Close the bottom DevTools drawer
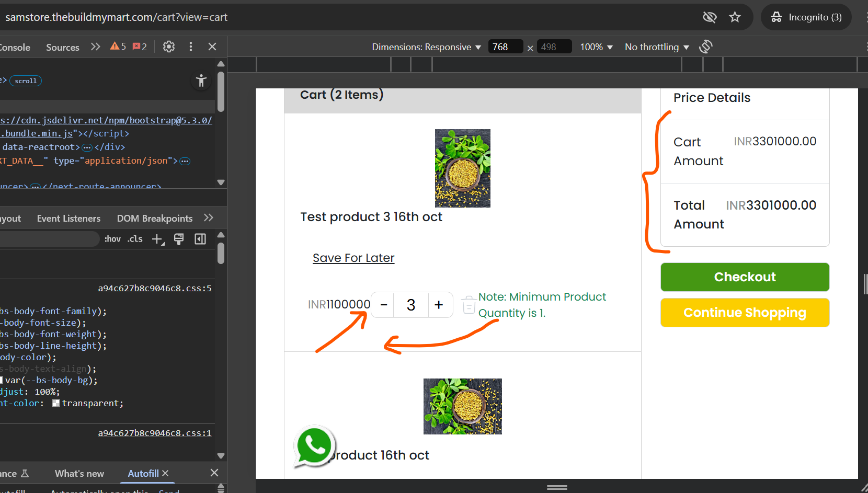The image size is (868, 493). tap(214, 473)
